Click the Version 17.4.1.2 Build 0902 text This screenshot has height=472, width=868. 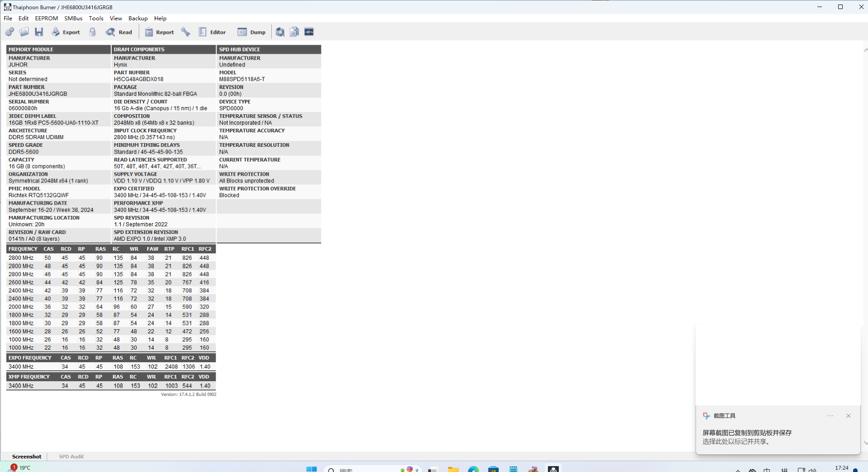click(189, 394)
